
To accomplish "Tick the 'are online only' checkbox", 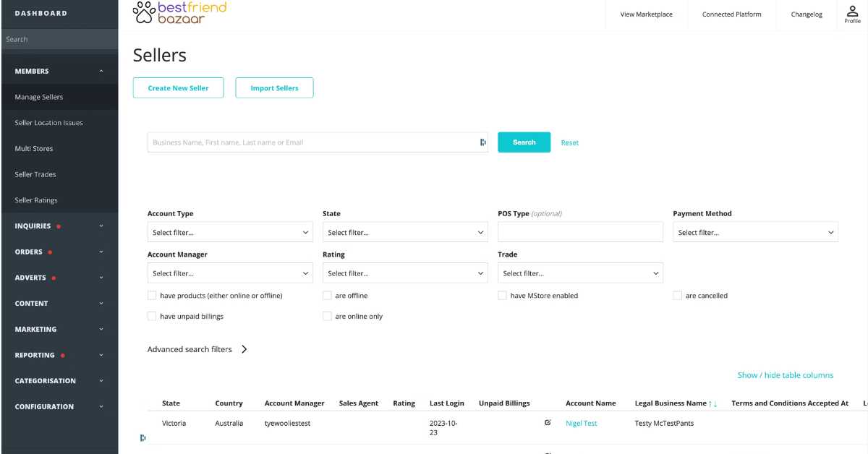I will click(327, 316).
